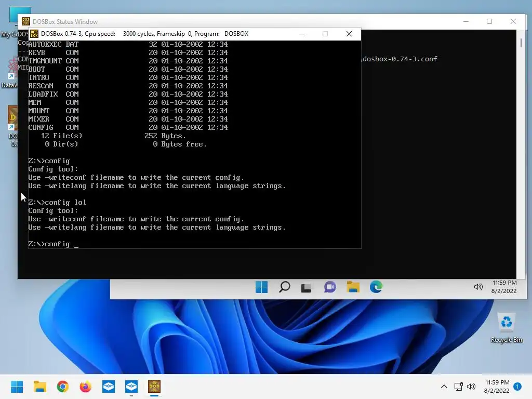Launch Firefox from the taskbar
532x399 pixels.
(x=86, y=387)
